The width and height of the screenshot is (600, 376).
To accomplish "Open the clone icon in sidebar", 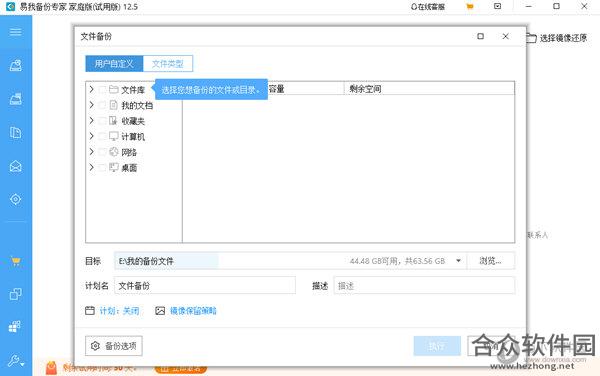I will [x=16, y=294].
